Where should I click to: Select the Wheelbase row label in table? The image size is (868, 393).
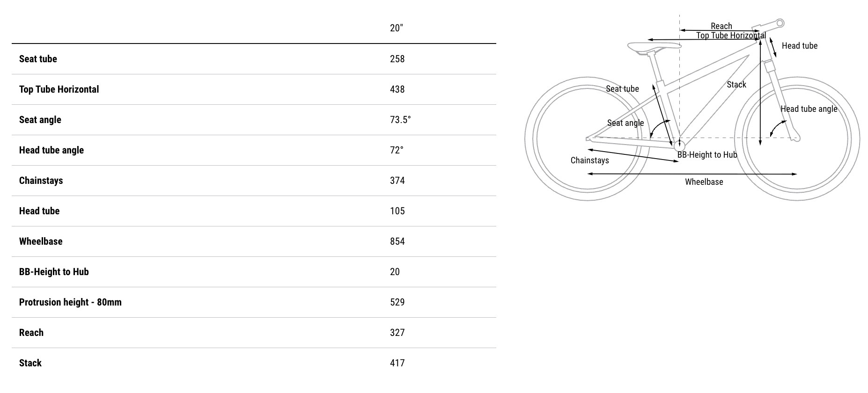pos(41,241)
